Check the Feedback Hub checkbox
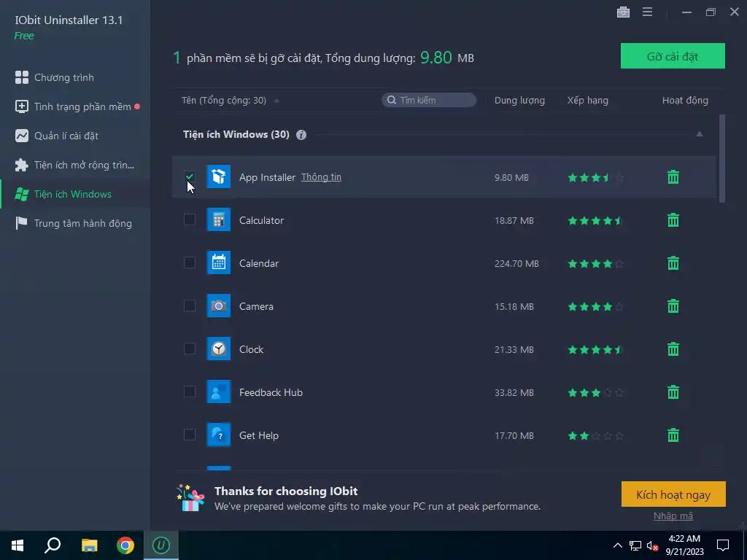Image resolution: width=747 pixels, height=560 pixels. (190, 392)
